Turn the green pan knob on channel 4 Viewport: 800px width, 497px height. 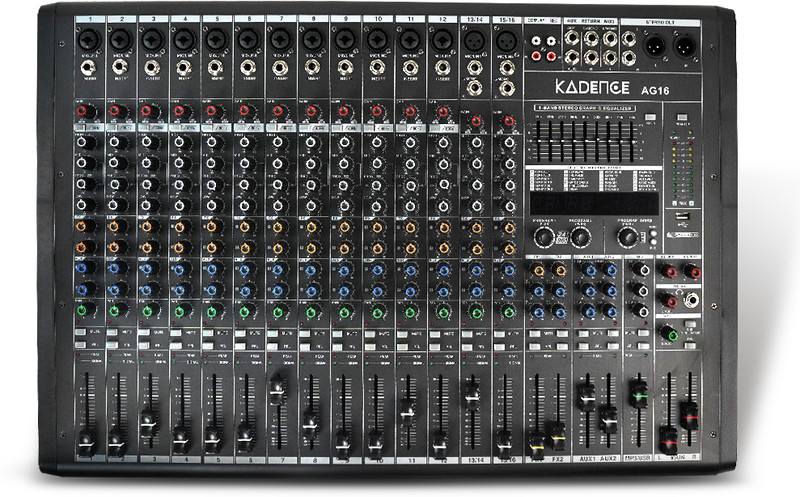[x=181, y=311]
